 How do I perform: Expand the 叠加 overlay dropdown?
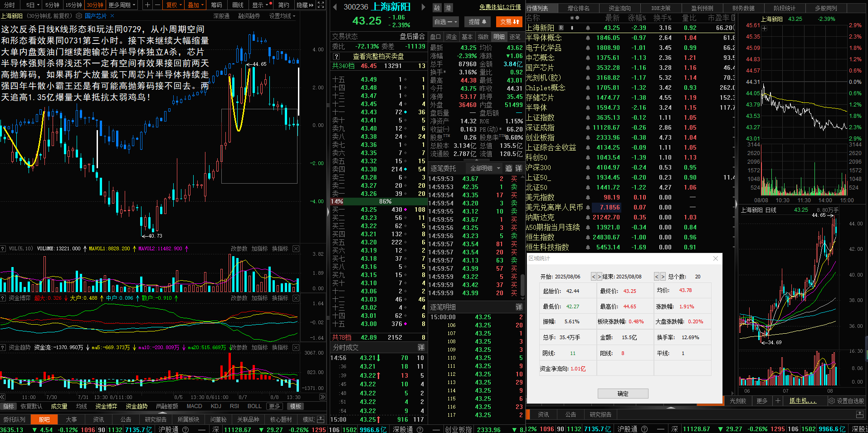[196, 5]
